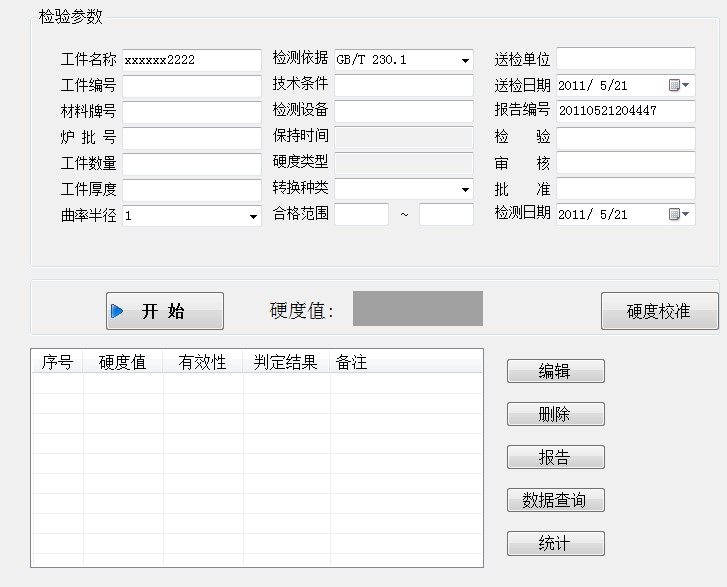Click the 送检单位 input field
The width and height of the screenshot is (727, 587).
625,59
